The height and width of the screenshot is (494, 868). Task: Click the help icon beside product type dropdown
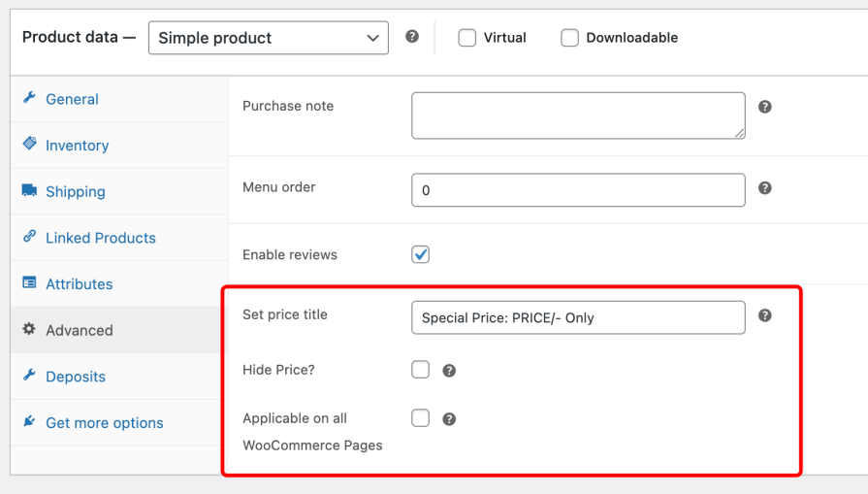pyautogui.click(x=412, y=37)
